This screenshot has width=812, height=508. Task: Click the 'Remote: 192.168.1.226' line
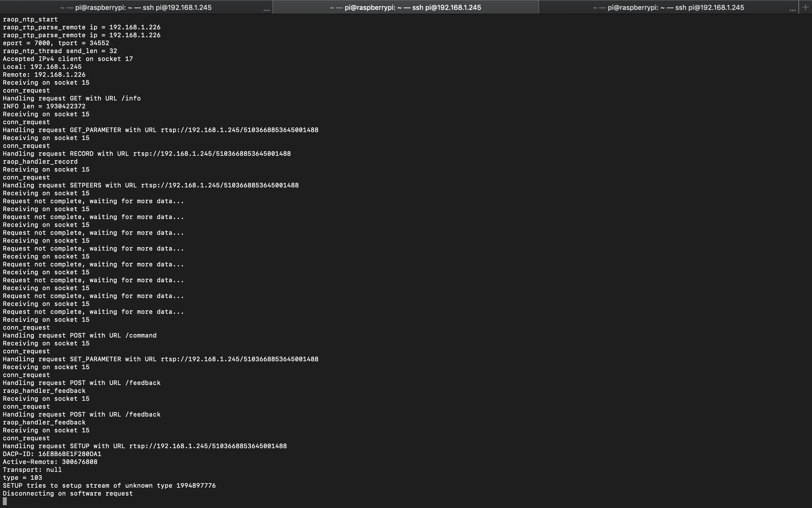[44, 75]
